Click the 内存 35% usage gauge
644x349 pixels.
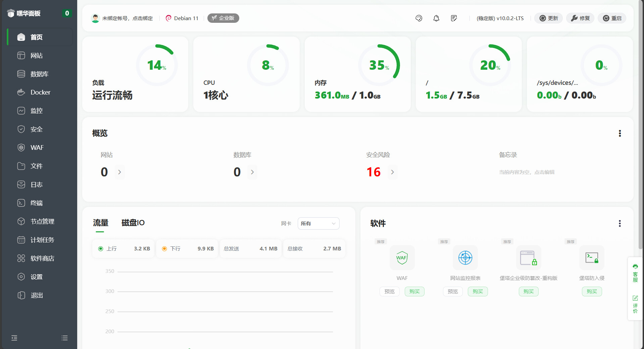(379, 65)
